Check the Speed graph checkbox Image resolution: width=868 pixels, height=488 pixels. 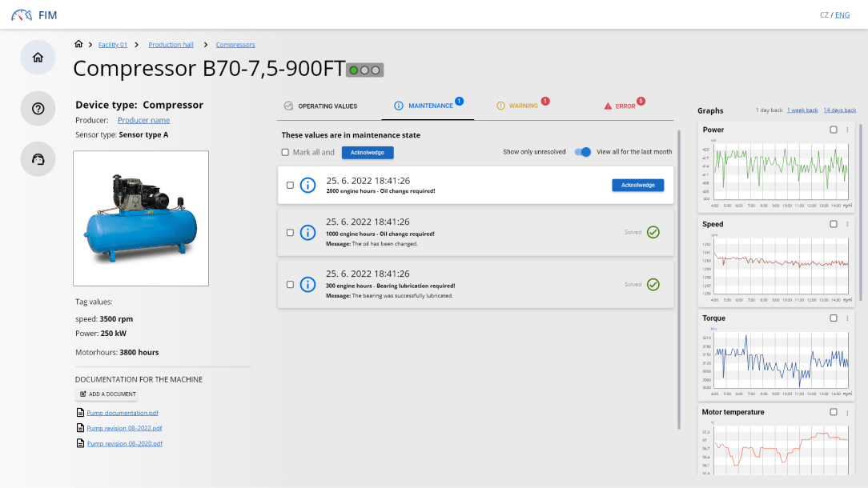click(833, 224)
